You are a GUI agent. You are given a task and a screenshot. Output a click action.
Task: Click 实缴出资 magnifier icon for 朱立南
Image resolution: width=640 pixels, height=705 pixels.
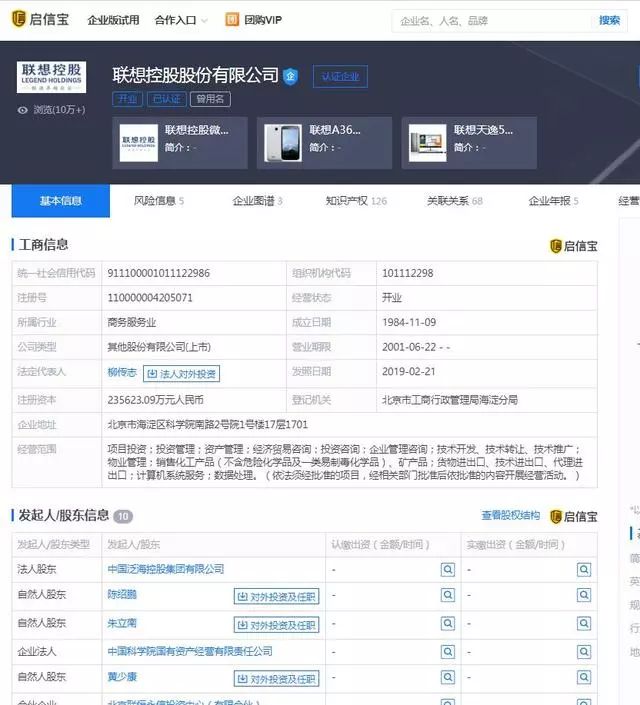tap(584, 623)
